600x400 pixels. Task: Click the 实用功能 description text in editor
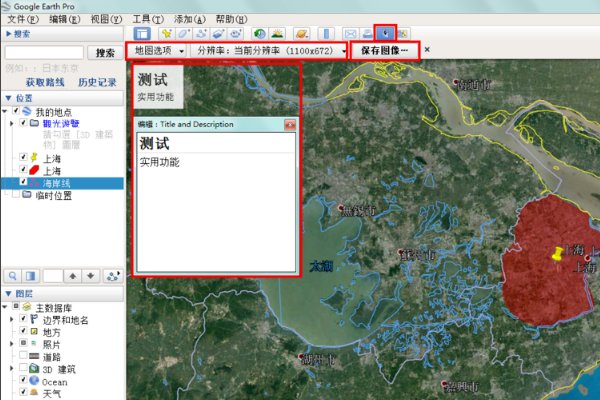160,162
